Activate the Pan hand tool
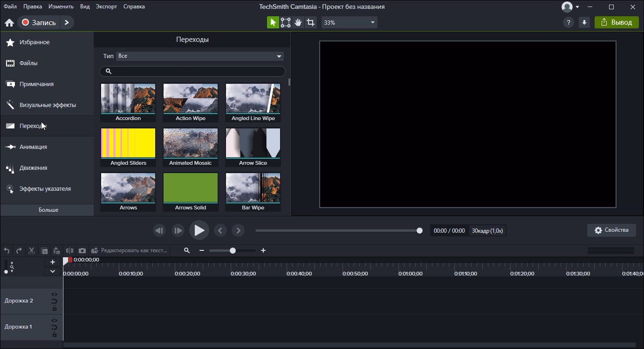The width and height of the screenshot is (644, 349). pyautogui.click(x=298, y=22)
